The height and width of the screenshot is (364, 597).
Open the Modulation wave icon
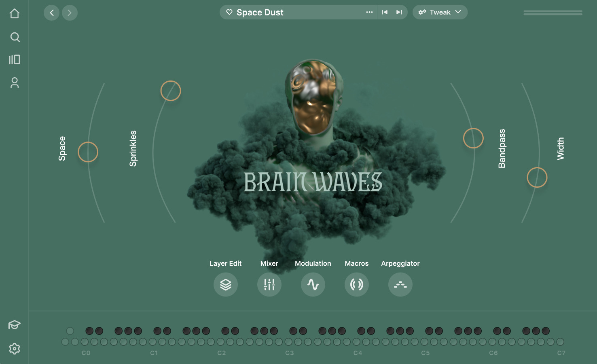pyautogui.click(x=313, y=284)
